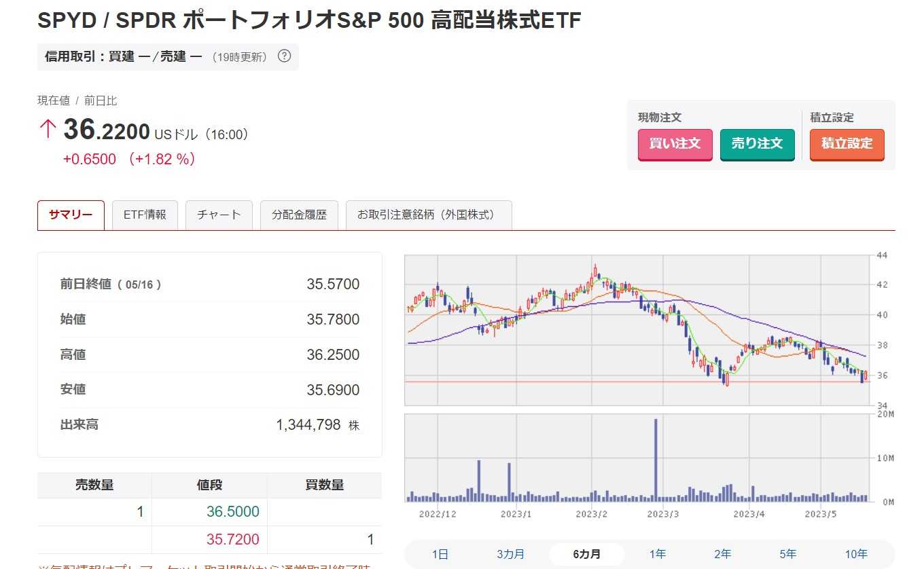Select the サマリー tab
The image size is (924, 569).
[71, 215]
